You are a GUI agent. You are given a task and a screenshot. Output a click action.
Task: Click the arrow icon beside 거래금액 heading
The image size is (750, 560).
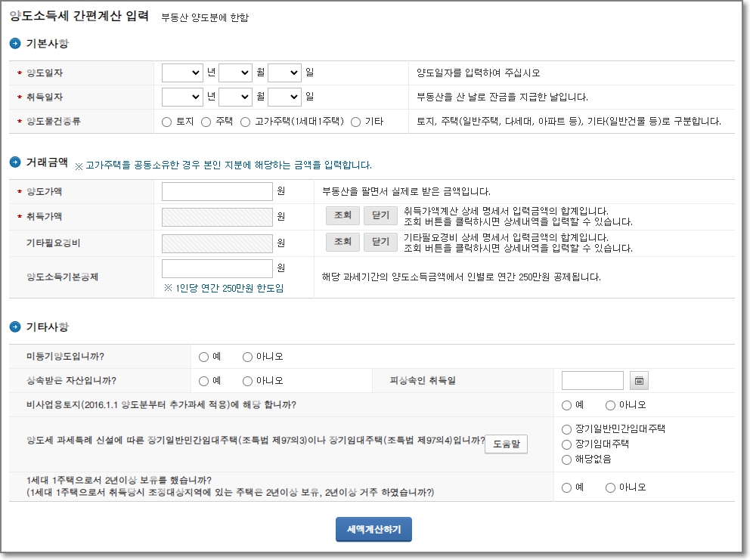[15, 162]
